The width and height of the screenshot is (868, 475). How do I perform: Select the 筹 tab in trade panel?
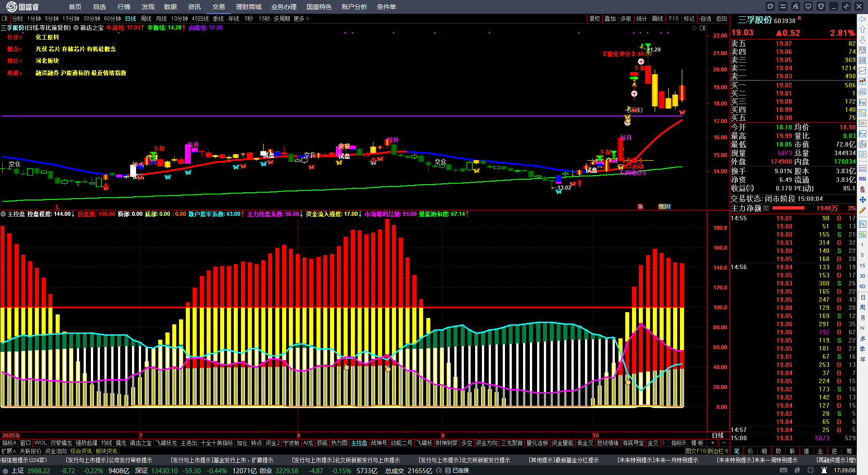click(x=849, y=451)
